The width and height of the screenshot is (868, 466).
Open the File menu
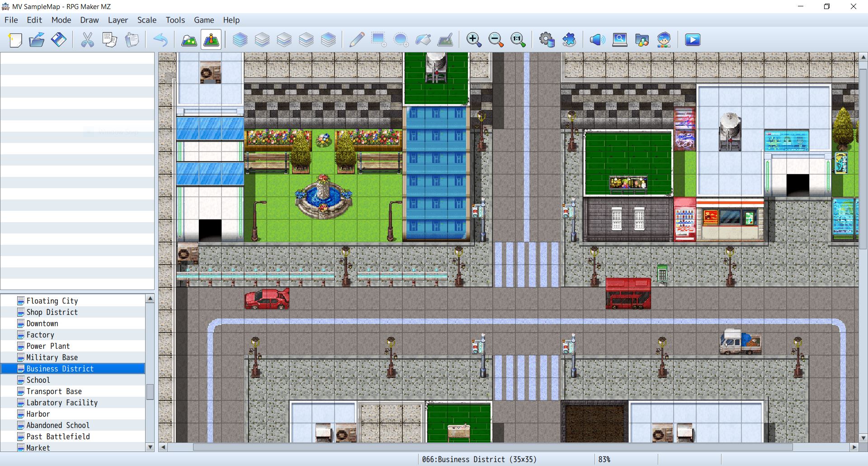pos(11,20)
